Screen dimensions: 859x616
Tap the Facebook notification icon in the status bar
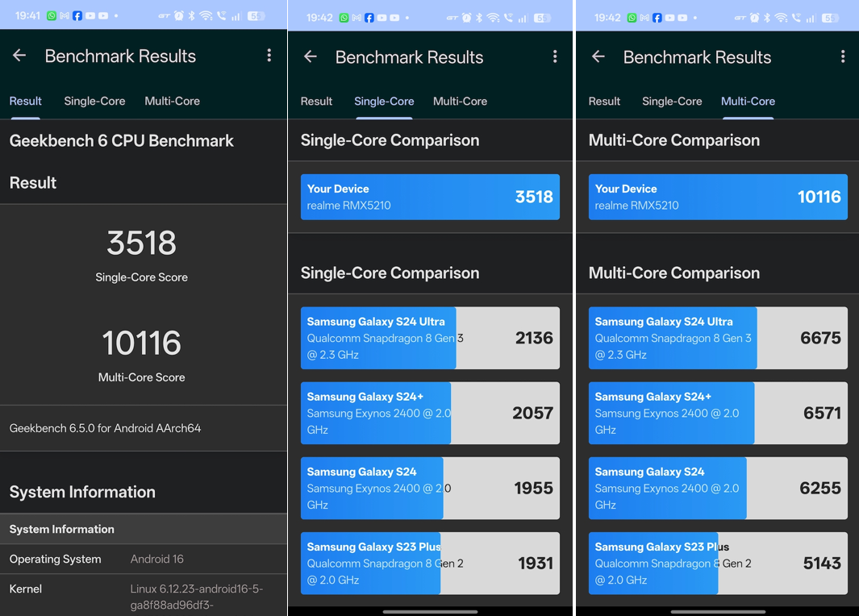click(77, 14)
